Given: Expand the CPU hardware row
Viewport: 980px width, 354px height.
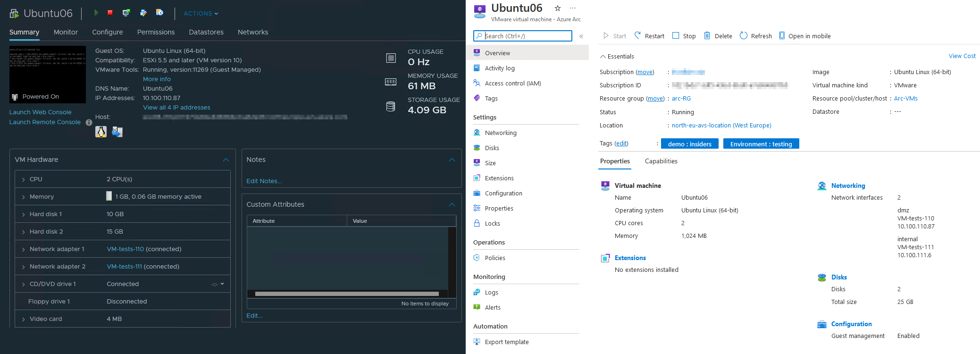Looking at the screenshot, I should [x=23, y=180].
